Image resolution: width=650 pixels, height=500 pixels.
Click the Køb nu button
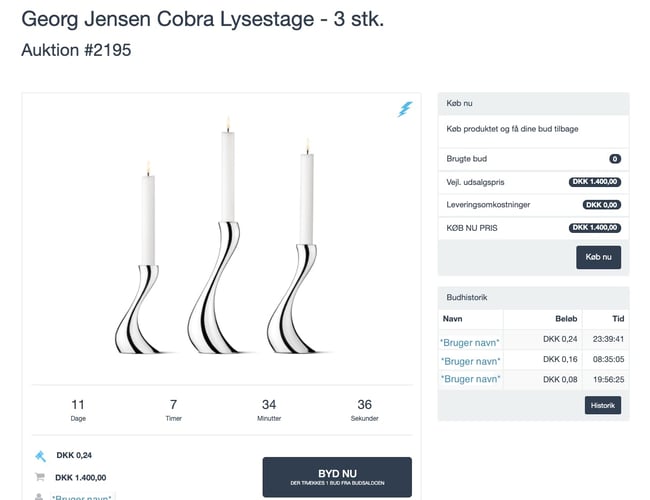point(598,257)
